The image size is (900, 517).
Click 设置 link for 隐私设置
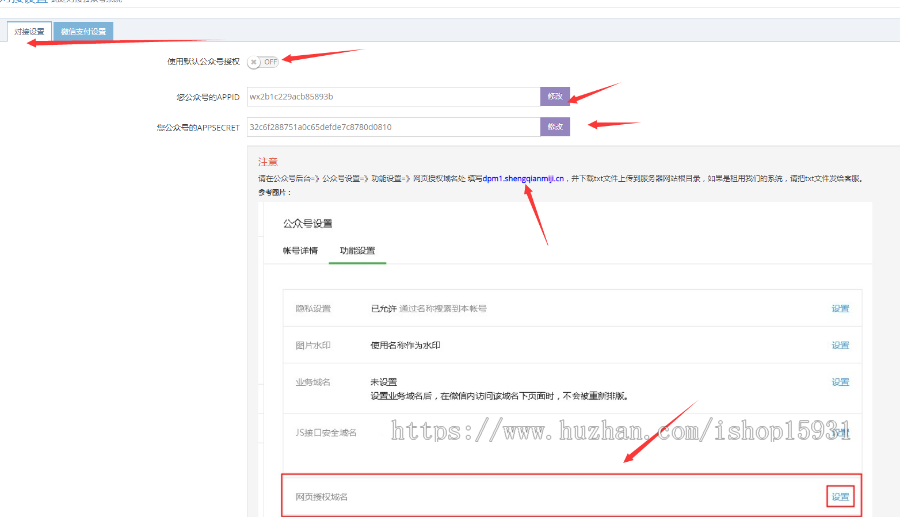840,309
